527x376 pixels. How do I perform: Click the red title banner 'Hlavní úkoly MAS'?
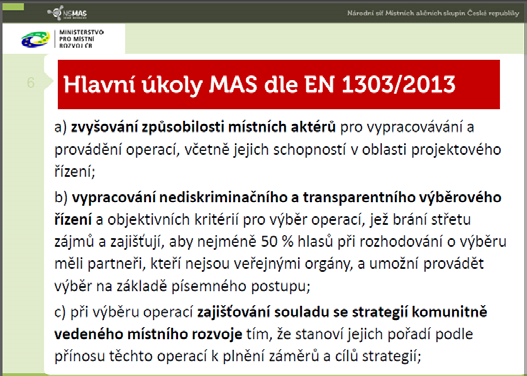pyautogui.click(x=279, y=84)
